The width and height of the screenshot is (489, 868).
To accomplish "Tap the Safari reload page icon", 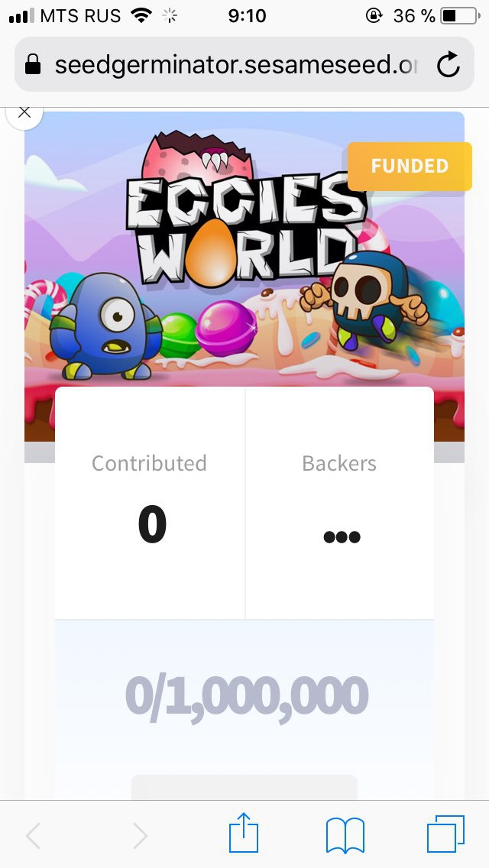I will 448,65.
